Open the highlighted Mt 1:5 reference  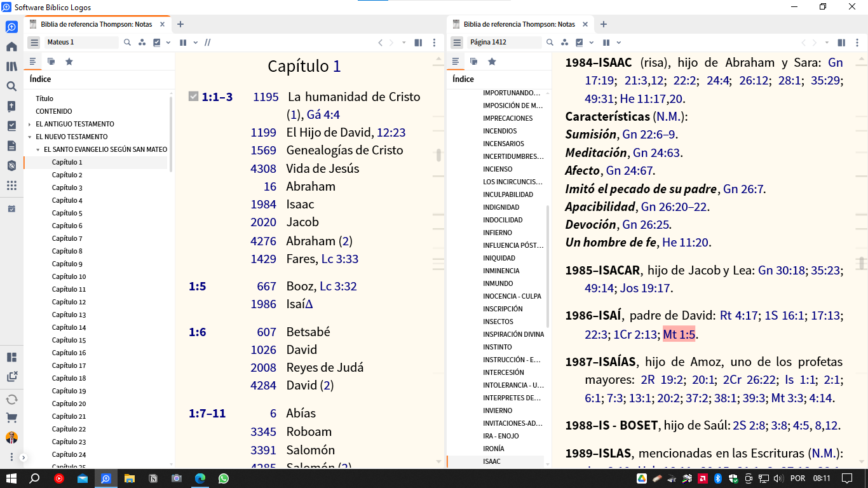679,334
